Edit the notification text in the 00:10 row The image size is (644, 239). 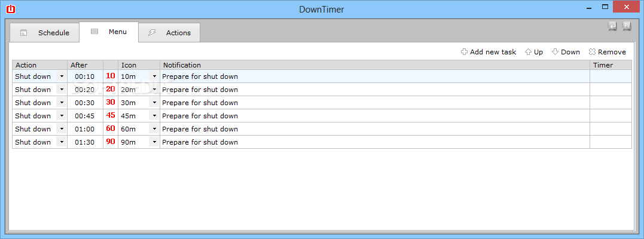coord(375,76)
